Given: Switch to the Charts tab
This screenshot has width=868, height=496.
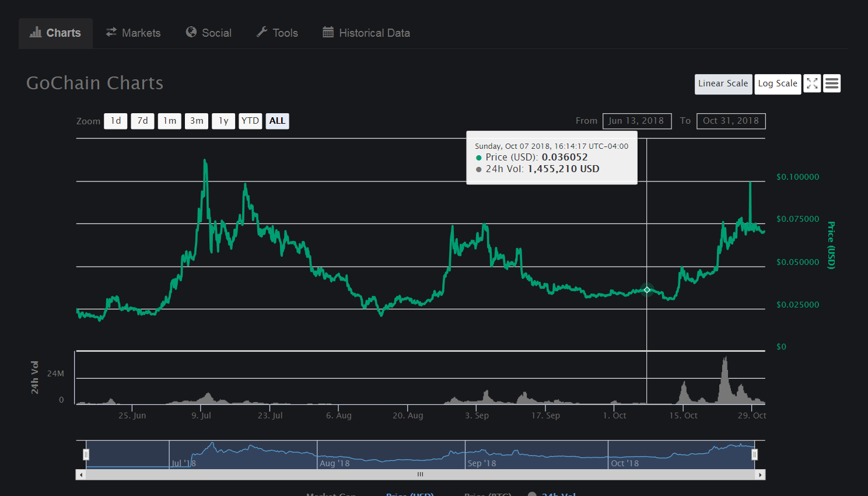Looking at the screenshot, I should point(55,33).
